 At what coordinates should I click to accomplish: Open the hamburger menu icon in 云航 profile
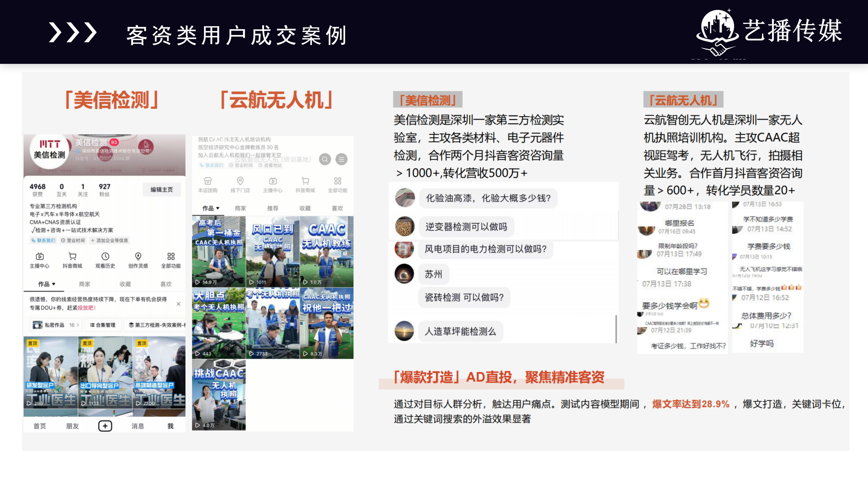point(341,159)
